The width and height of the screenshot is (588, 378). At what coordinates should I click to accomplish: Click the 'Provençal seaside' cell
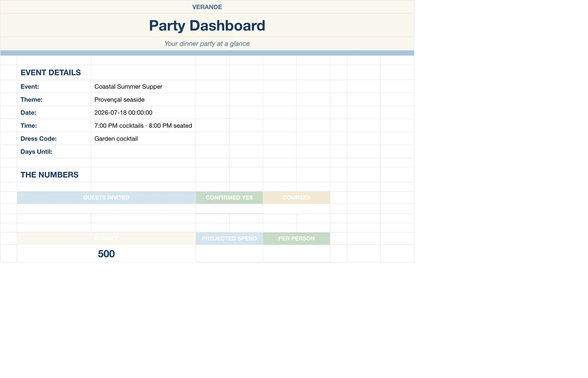pyautogui.click(x=143, y=100)
